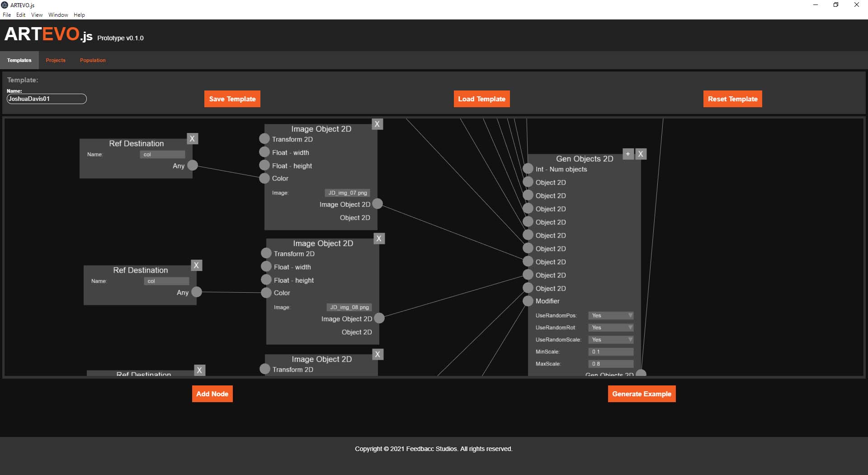Click the Transform 2D port on bottom Image Object 2D
The width and height of the screenshot is (868, 475).
[265, 369]
